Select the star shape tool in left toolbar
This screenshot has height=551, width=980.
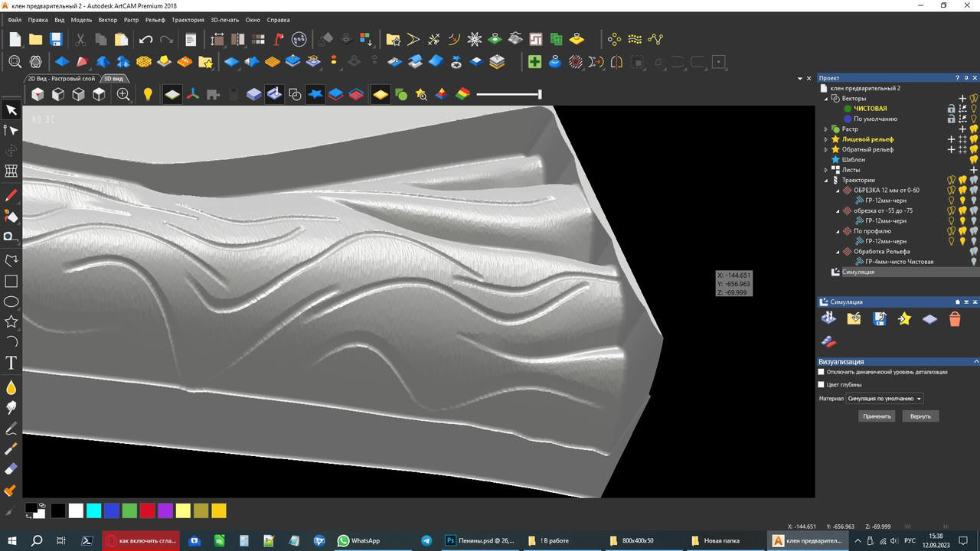tap(11, 321)
